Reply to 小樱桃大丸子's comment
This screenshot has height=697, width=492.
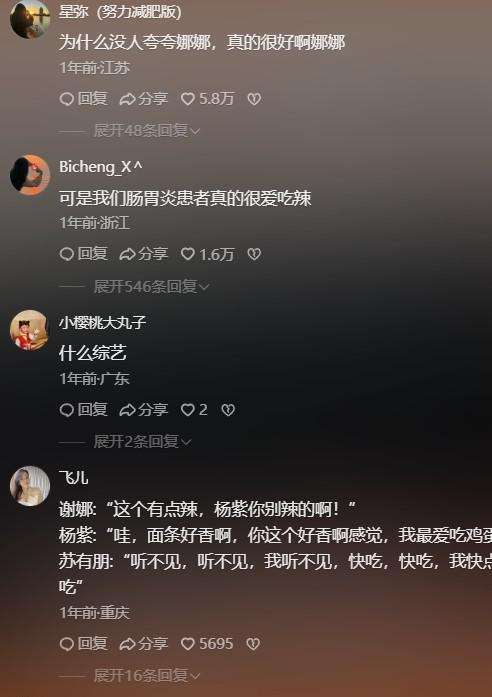click(84, 410)
